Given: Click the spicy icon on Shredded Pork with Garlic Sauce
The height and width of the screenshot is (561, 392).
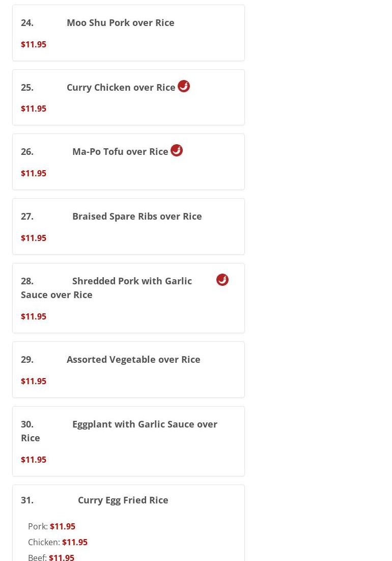Looking at the screenshot, I should click(222, 280).
